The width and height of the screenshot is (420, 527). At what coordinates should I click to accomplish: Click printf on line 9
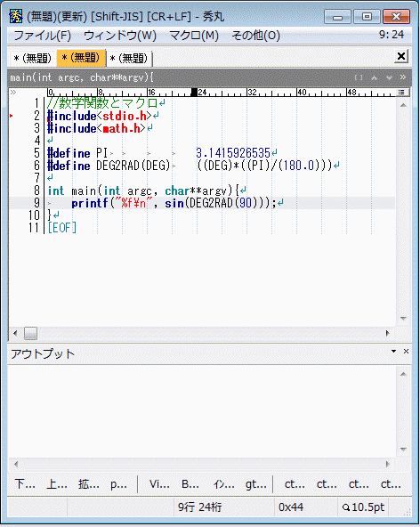coord(90,203)
